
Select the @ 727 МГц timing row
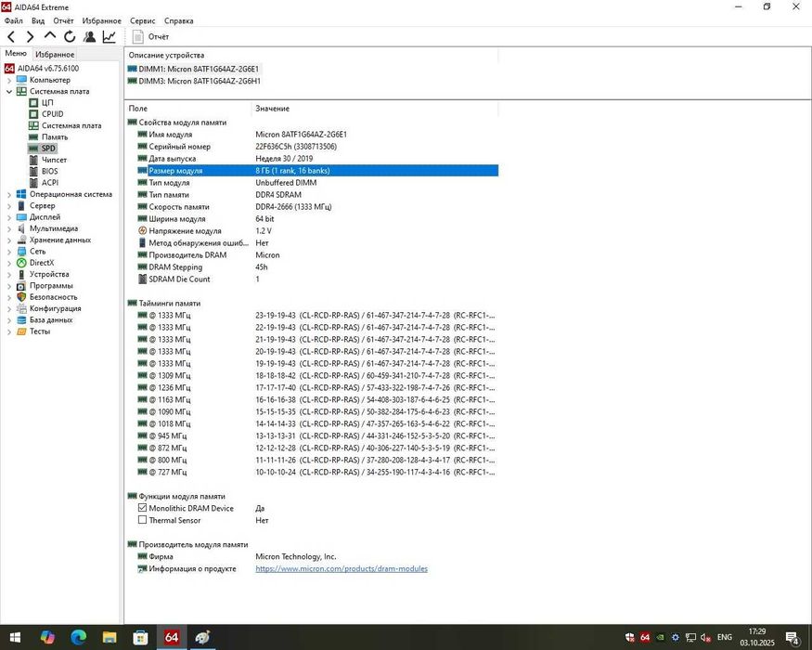[317, 473]
